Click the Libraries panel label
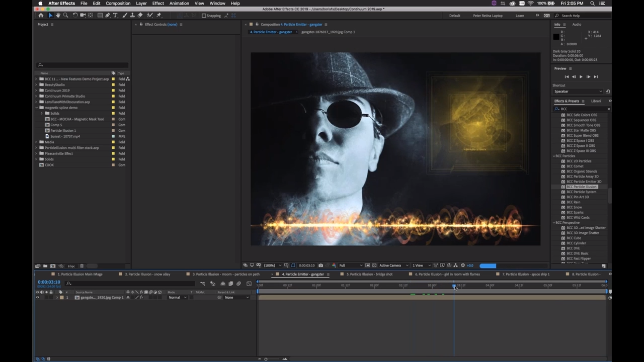 tap(596, 101)
